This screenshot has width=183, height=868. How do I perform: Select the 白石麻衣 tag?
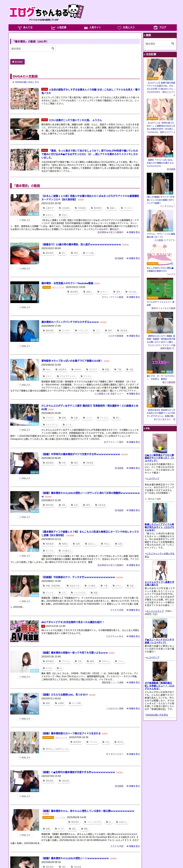click(64, 208)
